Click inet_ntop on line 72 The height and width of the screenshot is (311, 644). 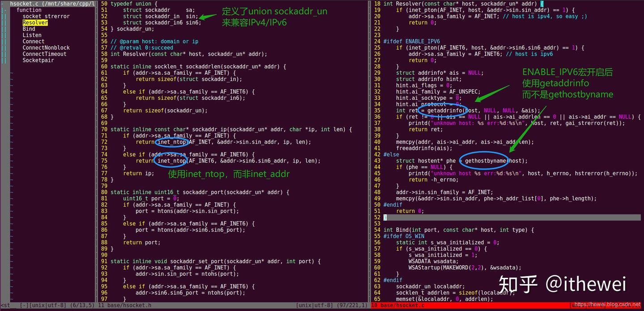172,142
